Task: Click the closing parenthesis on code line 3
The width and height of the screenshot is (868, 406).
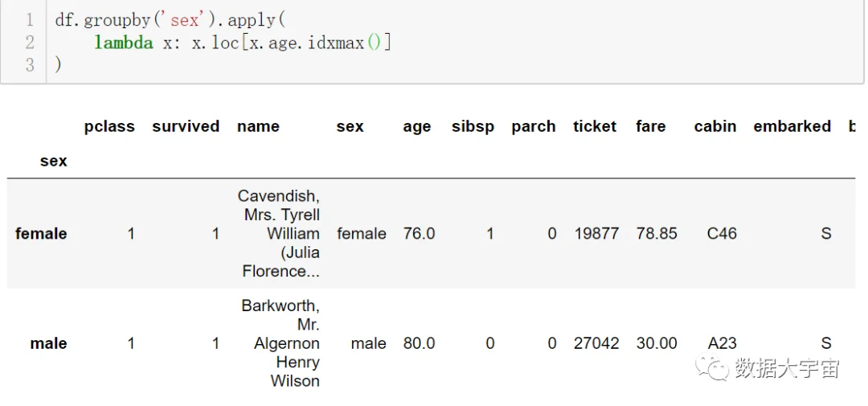Action: coord(58,65)
